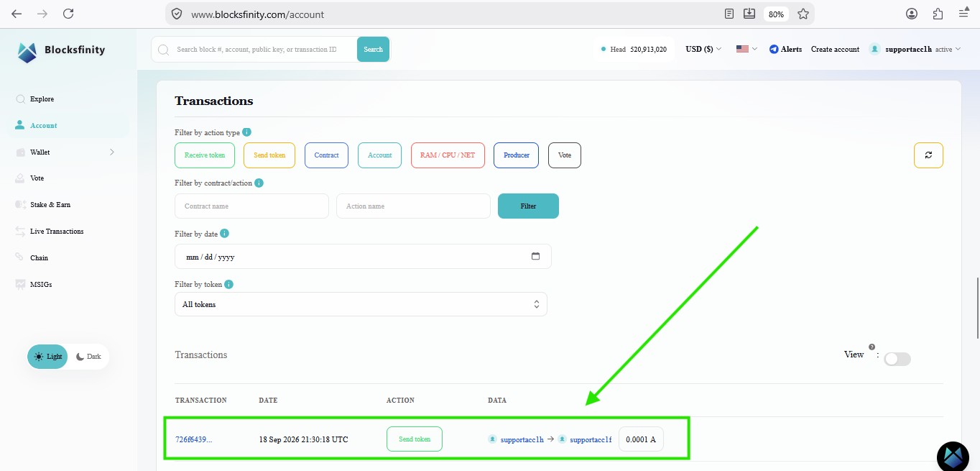Open the Telegram Alerts link
980x471 pixels.
click(x=785, y=49)
